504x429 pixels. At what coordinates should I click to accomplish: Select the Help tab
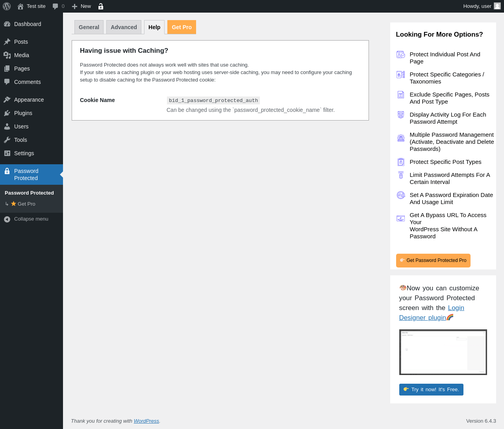pos(154,27)
